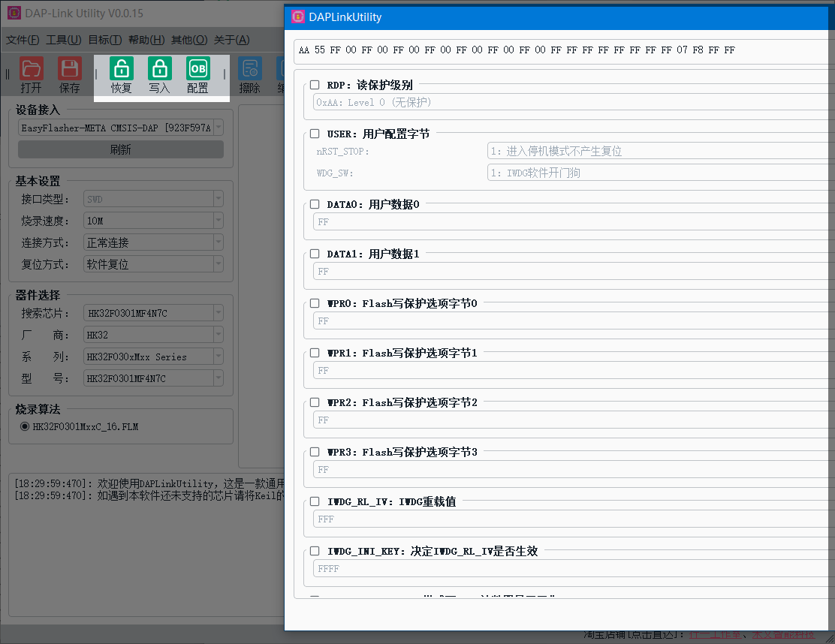Click the WPR1 FF value field
The height and width of the screenshot is (644, 835).
574,371
